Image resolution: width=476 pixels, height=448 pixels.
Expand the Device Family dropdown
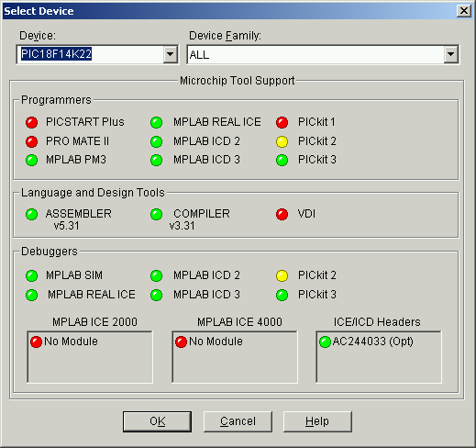pos(450,55)
